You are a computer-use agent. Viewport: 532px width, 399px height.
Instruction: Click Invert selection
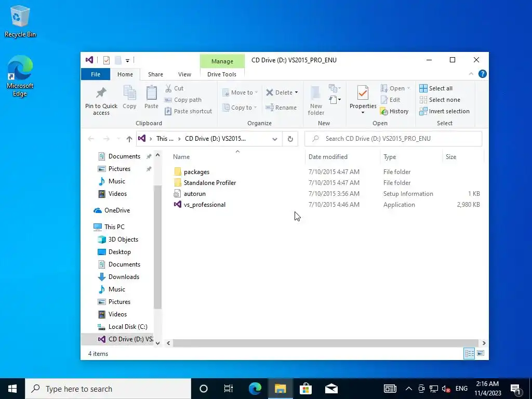click(445, 111)
